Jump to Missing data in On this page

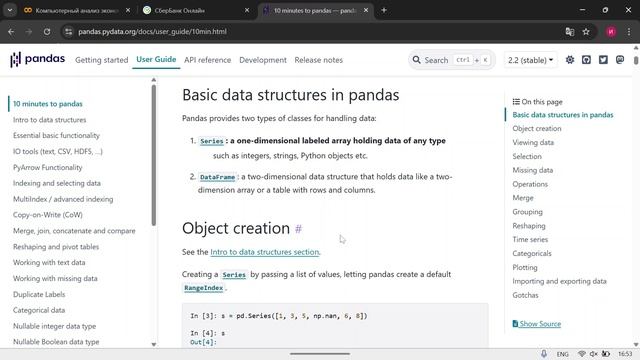click(x=533, y=170)
